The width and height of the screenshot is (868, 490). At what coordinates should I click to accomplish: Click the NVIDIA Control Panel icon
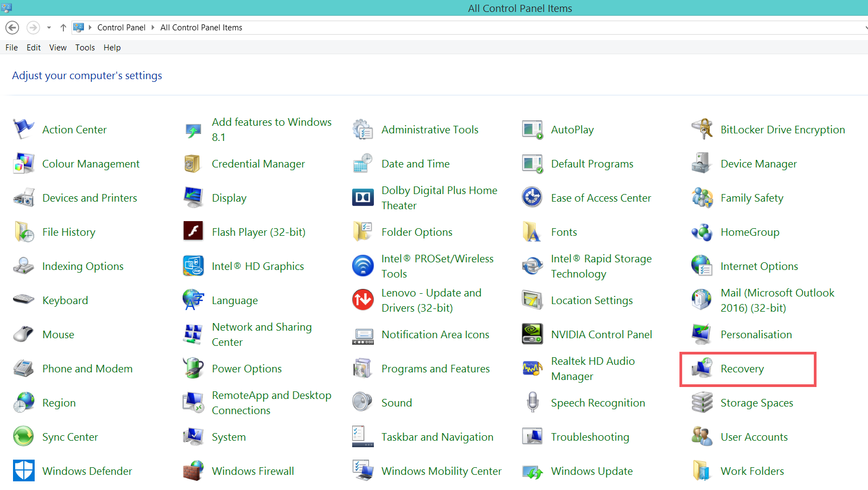[532, 334]
